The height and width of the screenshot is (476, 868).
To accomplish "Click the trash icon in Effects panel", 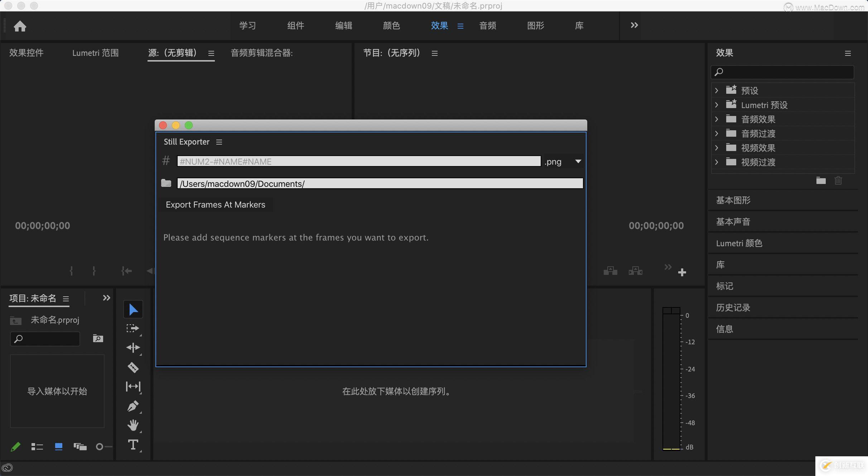I will [838, 180].
